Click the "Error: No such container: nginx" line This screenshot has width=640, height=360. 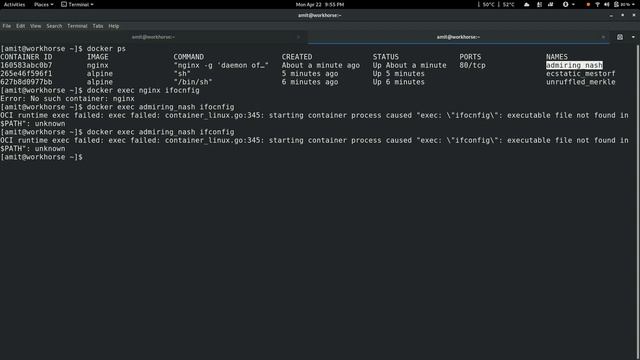(67, 99)
